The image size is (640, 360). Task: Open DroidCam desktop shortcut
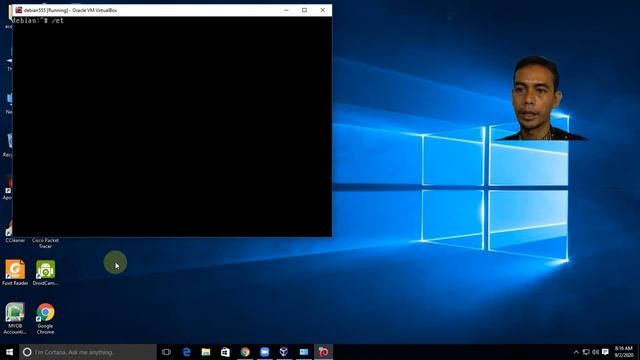[x=45, y=273]
